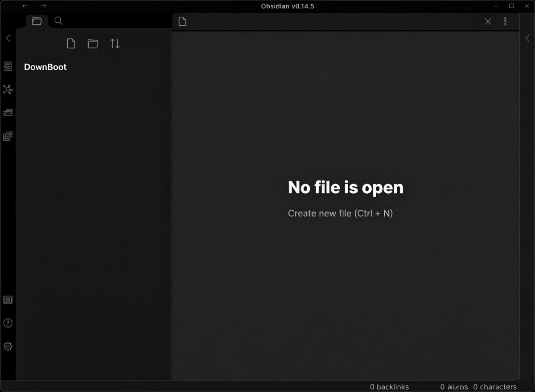Viewport: 535px width, 392px height.
Task: Click the Create new file link
Action: (340, 213)
